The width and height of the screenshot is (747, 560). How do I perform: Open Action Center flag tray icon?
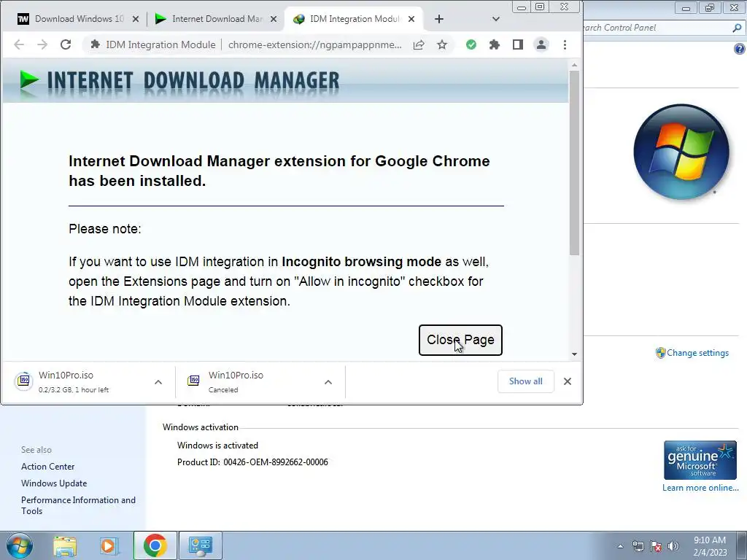click(656, 546)
